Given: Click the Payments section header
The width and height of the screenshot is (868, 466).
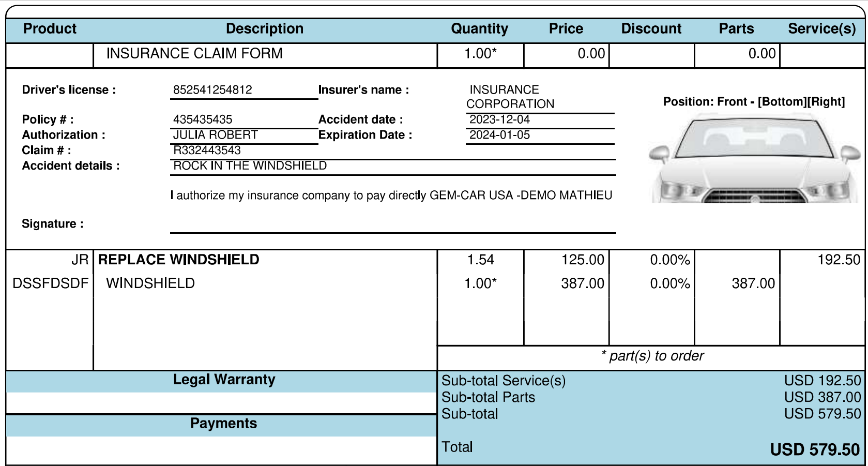Looking at the screenshot, I should click(223, 424).
